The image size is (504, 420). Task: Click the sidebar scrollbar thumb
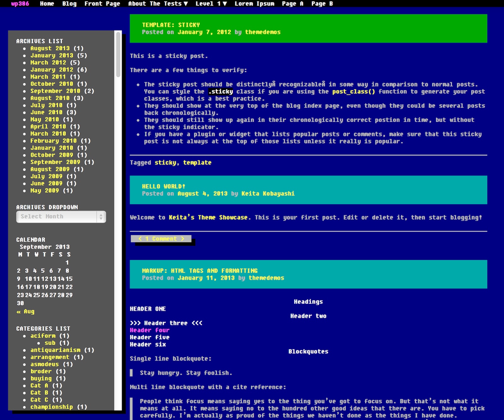click(118, 54)
